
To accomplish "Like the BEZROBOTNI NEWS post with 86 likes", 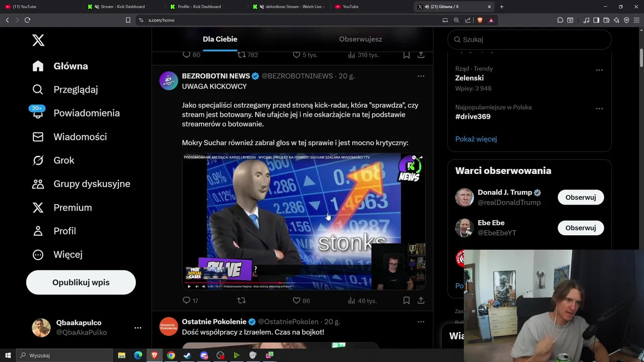I will (301, 301).
